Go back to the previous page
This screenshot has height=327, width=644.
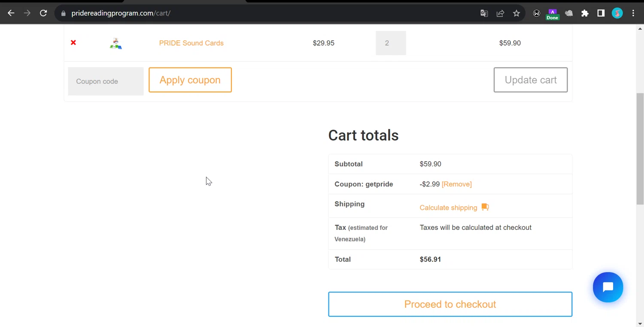pyautogui.click(x=11, y=13)
